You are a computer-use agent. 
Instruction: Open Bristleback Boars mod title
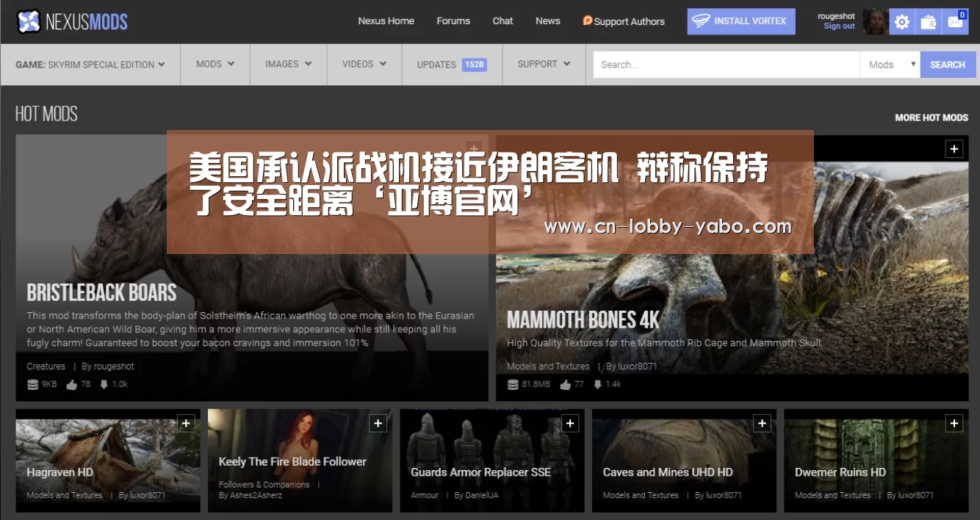pyautogui.click(x=101, y=292)
